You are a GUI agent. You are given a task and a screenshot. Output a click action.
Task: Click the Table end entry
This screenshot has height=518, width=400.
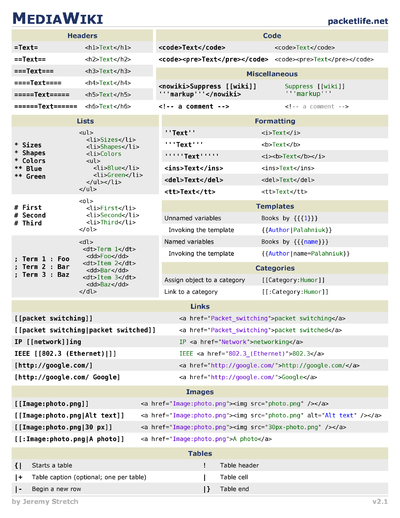pos(234,489)
